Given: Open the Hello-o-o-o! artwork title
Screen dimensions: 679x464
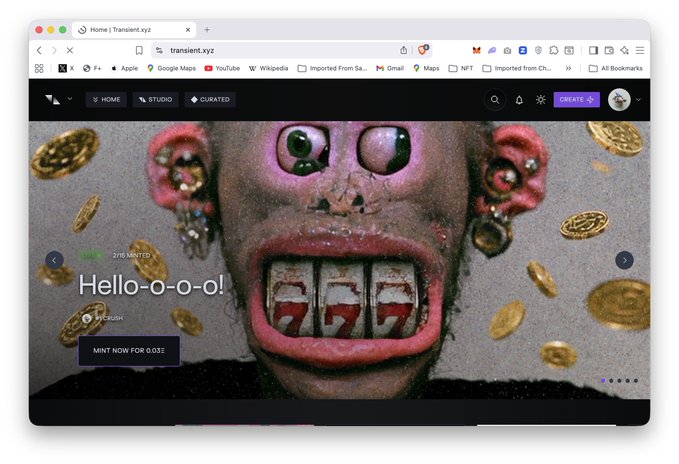Looking at the screenshot, I should 151,286.
